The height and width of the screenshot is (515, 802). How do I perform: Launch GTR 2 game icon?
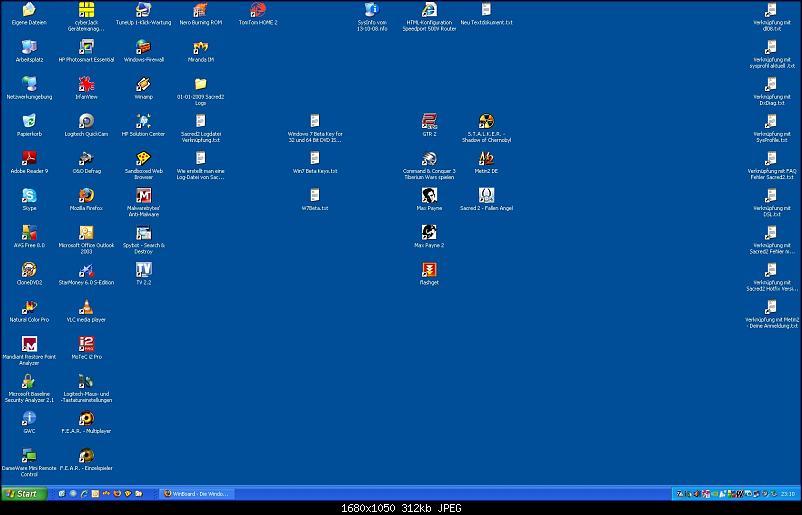tap(429, 121)
